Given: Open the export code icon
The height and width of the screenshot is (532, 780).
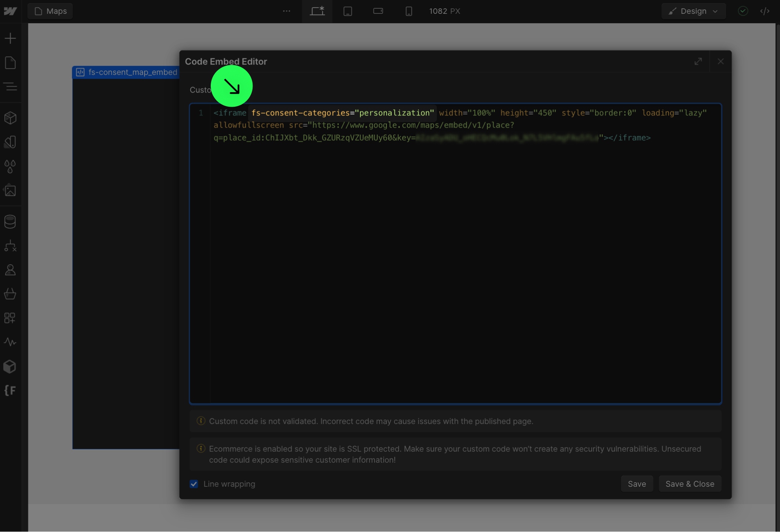Looking at the screenshot, I should point(765,11).
